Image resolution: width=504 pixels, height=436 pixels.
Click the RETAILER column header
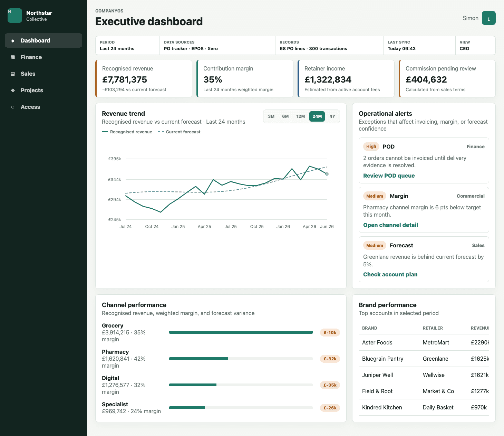pos(433,328)
